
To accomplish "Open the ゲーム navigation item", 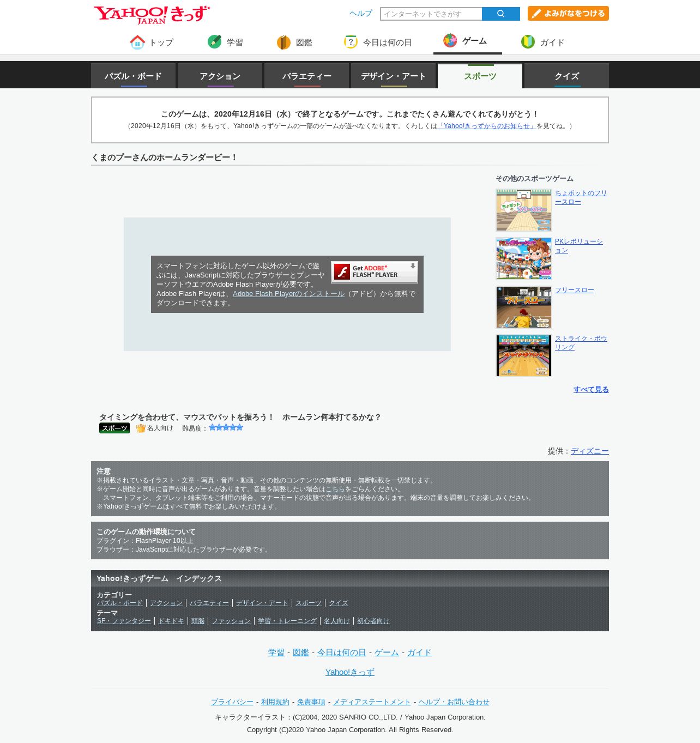I will pos(467,41).
